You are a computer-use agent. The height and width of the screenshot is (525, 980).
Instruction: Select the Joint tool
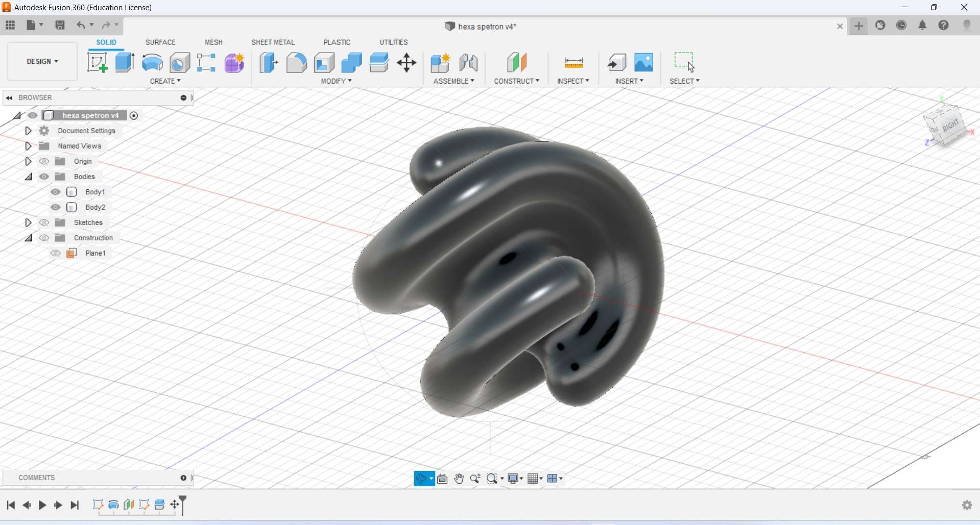pyautogui.click(x=468, y=63)
